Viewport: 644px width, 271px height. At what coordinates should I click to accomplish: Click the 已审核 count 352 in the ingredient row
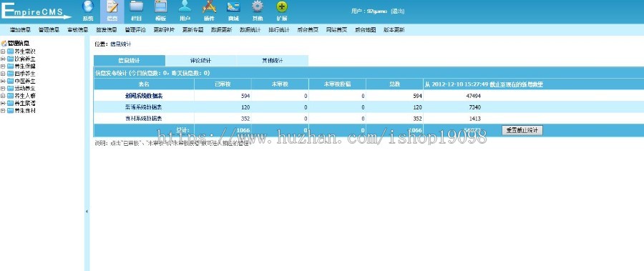tap(245, 119)
